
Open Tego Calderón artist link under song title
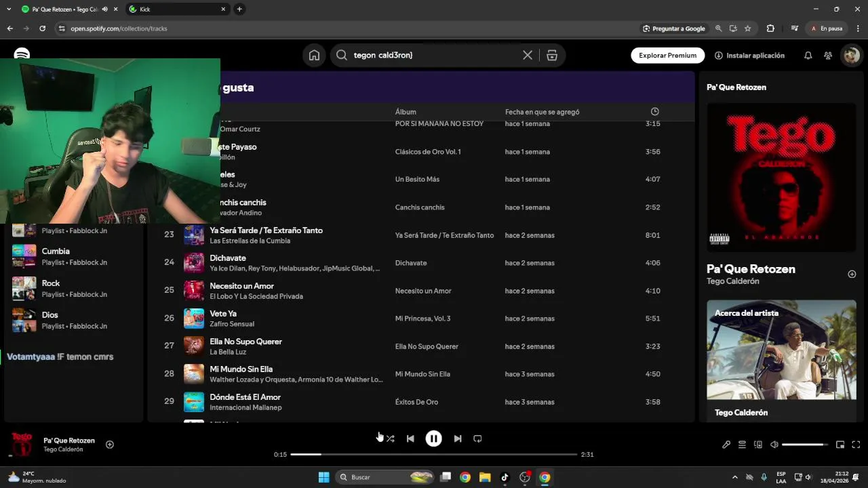(733, 281)
